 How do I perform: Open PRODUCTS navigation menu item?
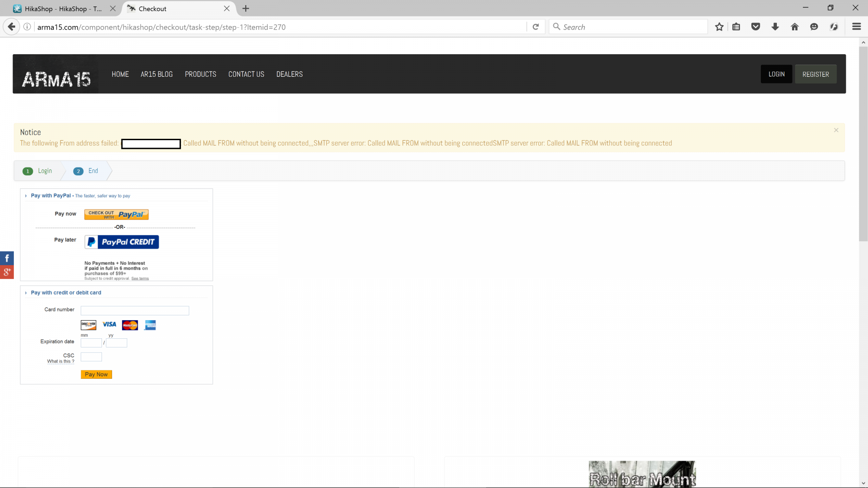point(201,74)
